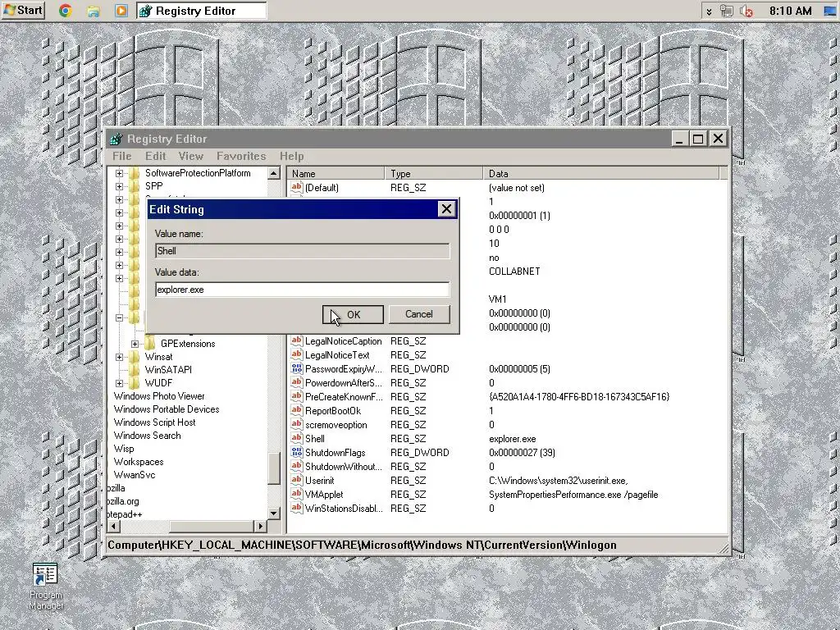This screenshot has height=630, width=840.
Task: Select SoftwareProtectionPlatform folder icon
Action: [134, 173]
